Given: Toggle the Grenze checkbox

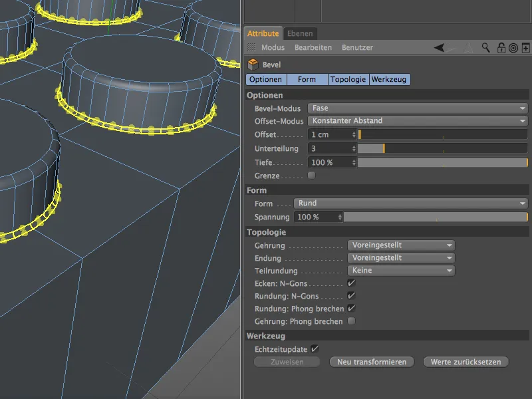Looking at the screenshot, I should (x=311, y=176).
